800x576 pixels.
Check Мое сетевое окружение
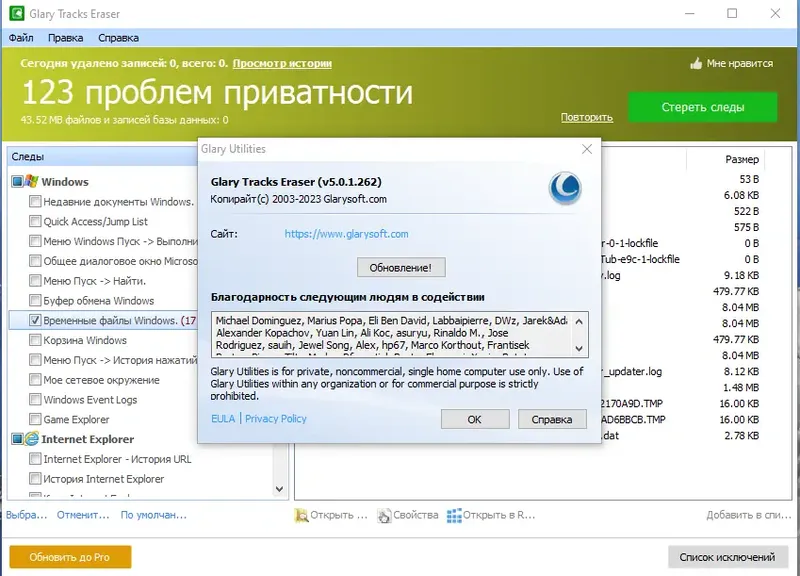[35, 380]
